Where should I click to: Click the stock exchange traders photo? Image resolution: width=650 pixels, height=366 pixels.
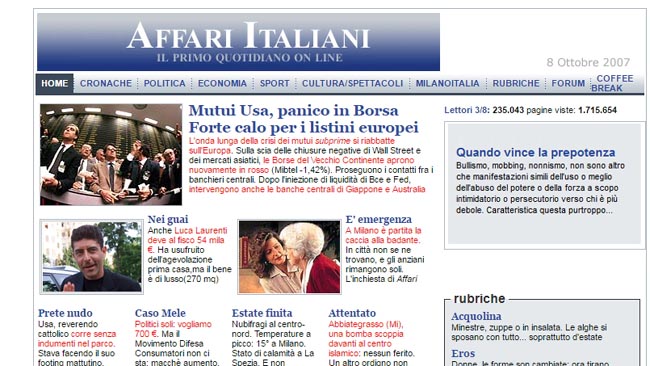click(111, 154)
